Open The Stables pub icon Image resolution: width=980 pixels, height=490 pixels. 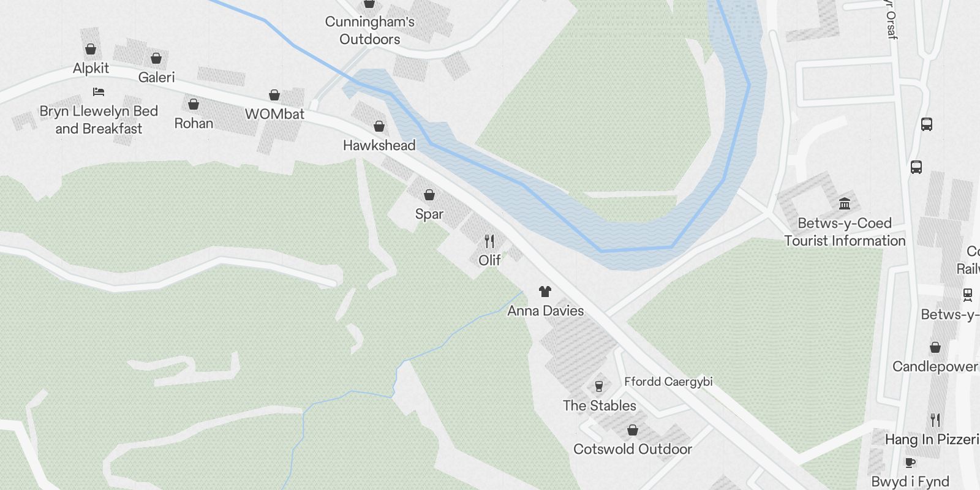click(x=599, y=386)
